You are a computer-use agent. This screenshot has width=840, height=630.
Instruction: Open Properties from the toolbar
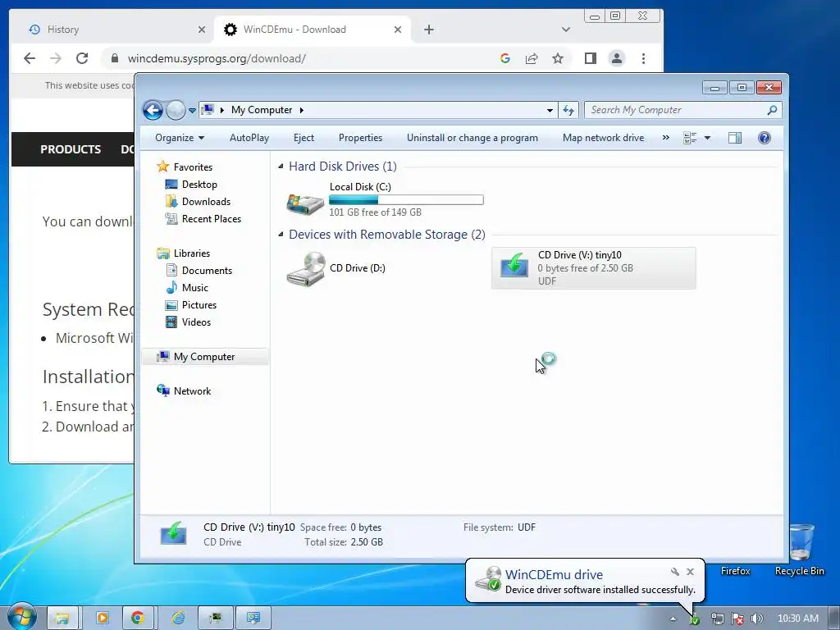pos(361,138)
